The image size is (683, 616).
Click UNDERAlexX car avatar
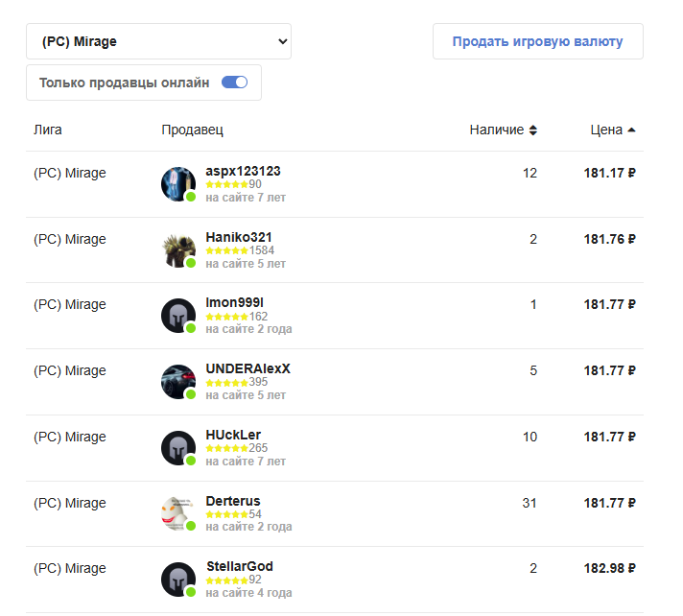click(x=178, y=382)
